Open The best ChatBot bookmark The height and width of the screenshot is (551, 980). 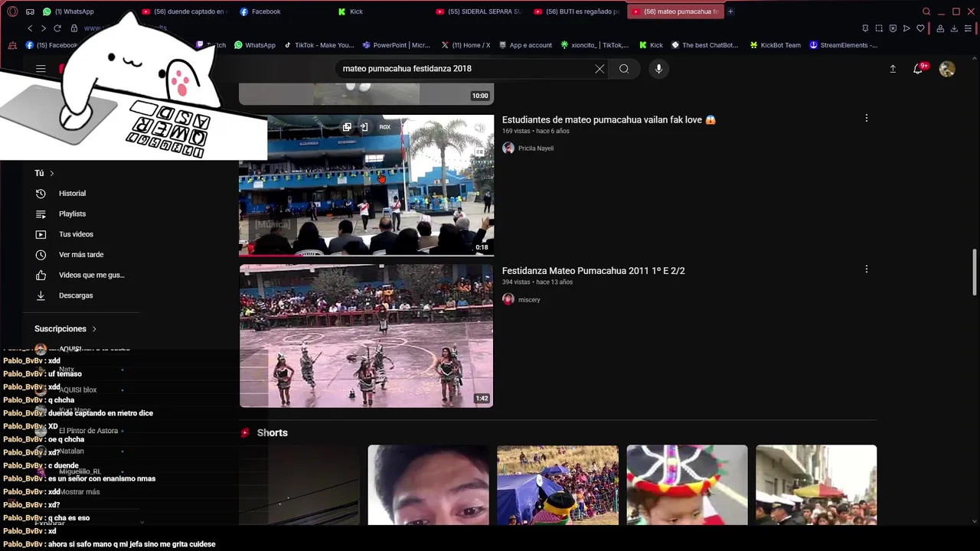pyautogui.click(x=704, y=45)
